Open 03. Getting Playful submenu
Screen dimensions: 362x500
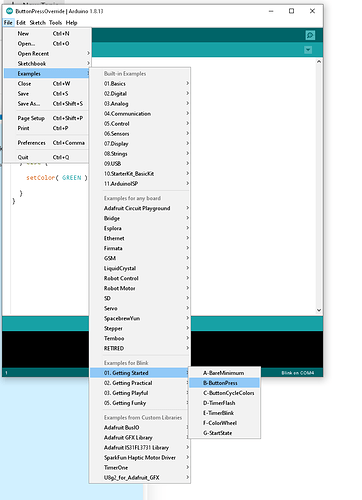coord(140,393)
